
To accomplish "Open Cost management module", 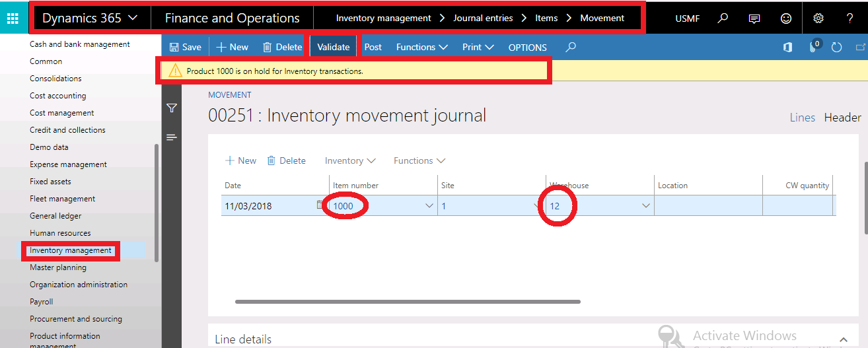I will pyautogui.click(x=61, y=113).
